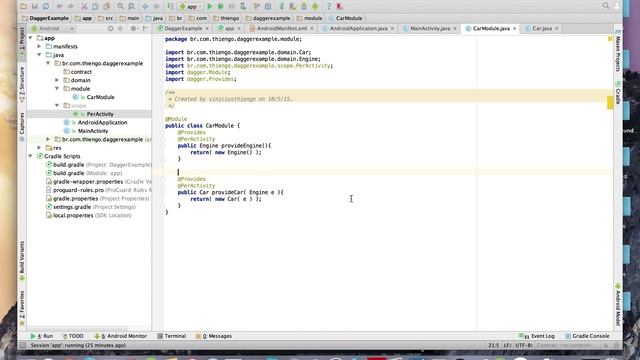Click the Paste toolbar icon

[107, 6]
